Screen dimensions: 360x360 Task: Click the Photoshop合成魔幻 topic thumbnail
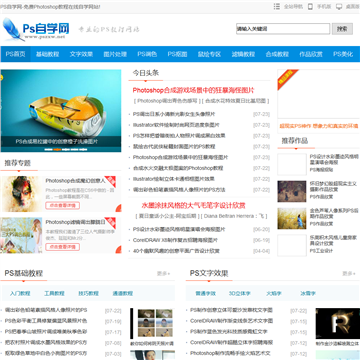(x=22, y=194)
